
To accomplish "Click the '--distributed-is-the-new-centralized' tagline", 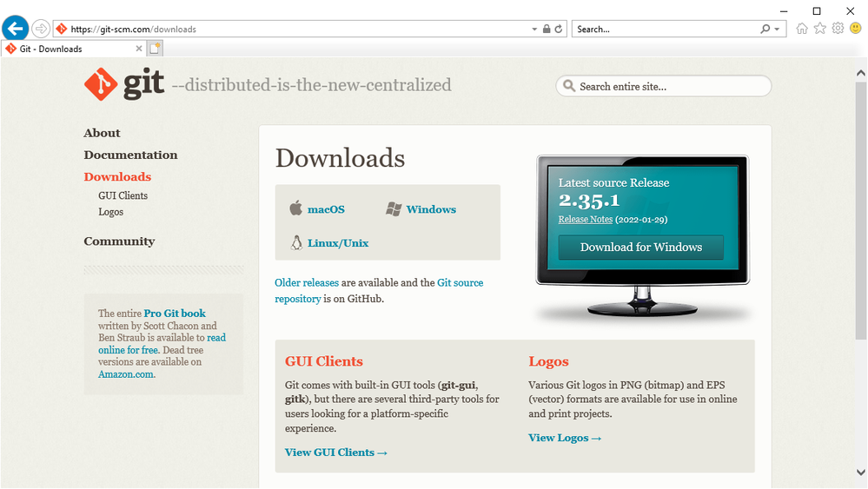I will point(311,85).
